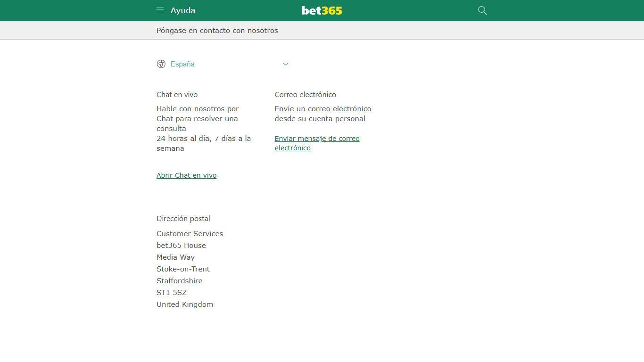The width and height of the screenshot is (644, 362).
Task: Click the Póngase en contacto con nosotros heading
Action: [x=217, y=31]
